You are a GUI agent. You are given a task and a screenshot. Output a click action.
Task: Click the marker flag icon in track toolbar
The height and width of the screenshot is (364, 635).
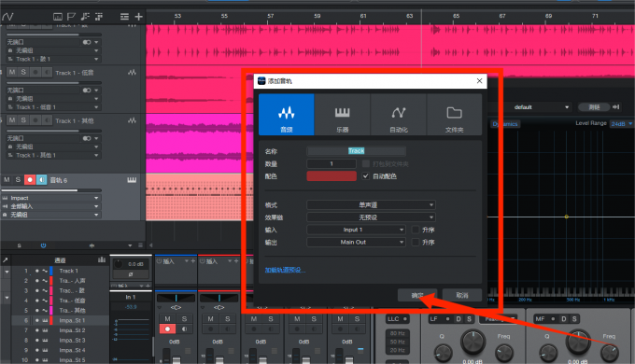point(71,17)
